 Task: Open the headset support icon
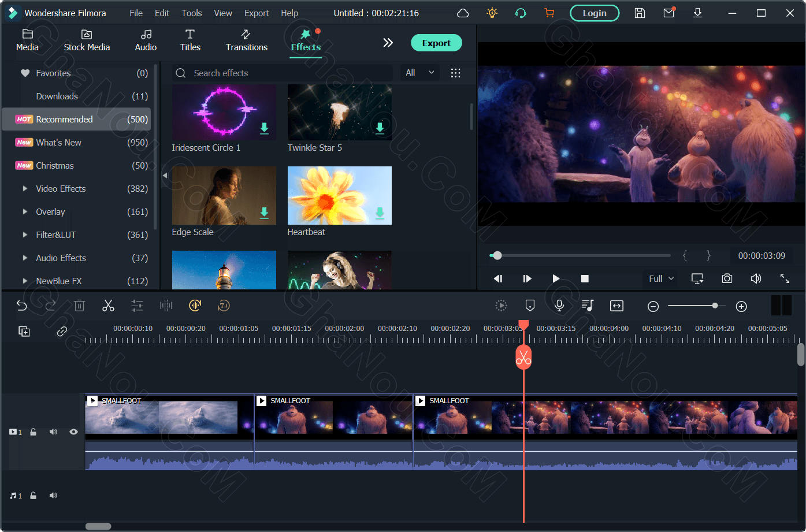click(x=521, y=13)
